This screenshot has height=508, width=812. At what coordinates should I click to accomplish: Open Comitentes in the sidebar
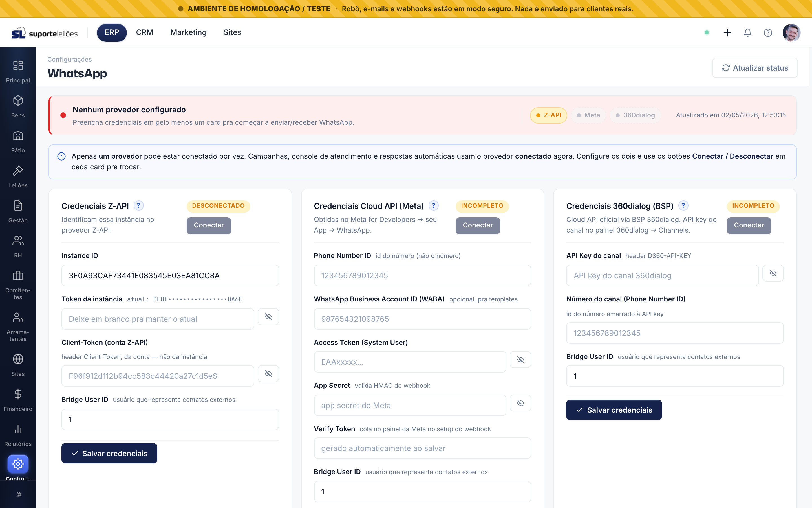(18, 285)
